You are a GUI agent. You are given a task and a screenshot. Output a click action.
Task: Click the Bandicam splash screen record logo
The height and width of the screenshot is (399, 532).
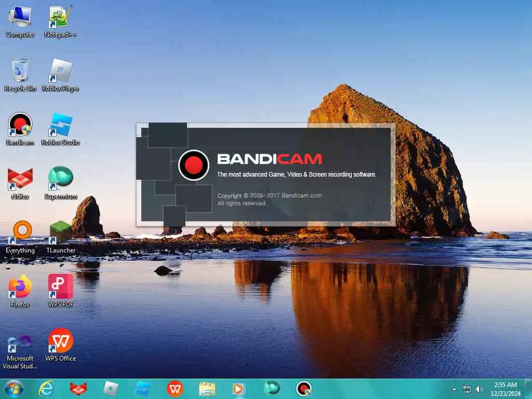pyautogui.click(x=194, y=165)
